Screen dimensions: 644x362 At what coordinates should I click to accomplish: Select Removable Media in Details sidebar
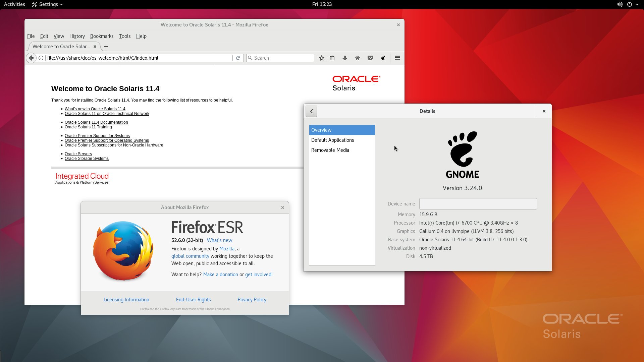(342, 150)
